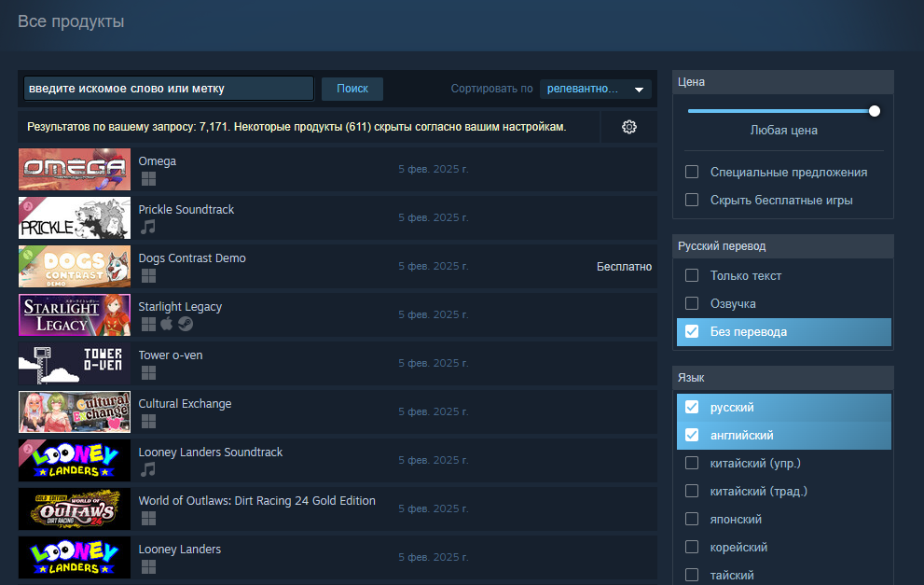Click Бесплатно price on Dogs Contrast Demo
The width and height of the screenshot is (924, 585).
[624, 267]
